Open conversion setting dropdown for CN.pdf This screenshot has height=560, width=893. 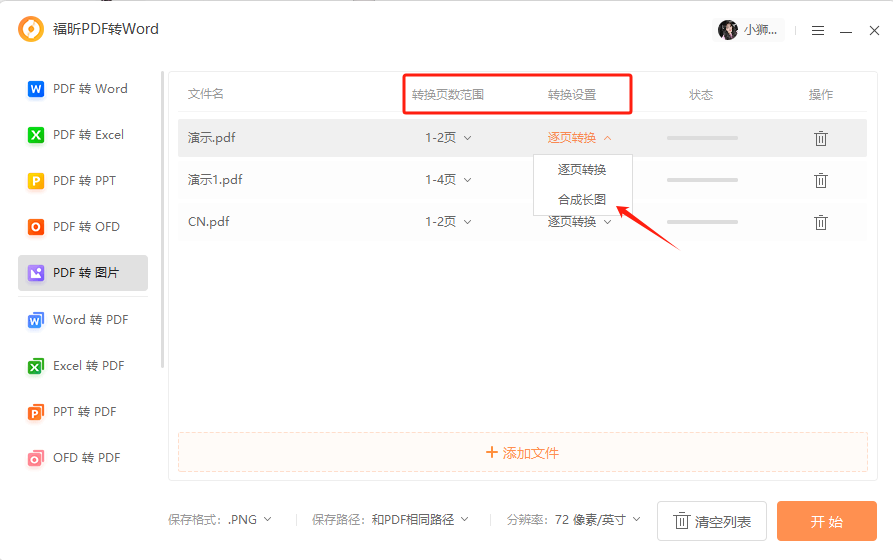click(x=579, y=222)
